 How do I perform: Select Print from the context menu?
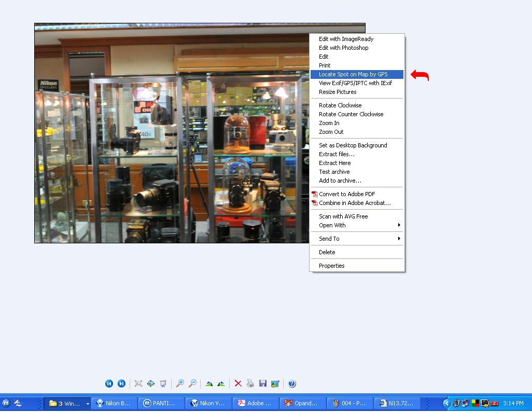coord(357,65)
